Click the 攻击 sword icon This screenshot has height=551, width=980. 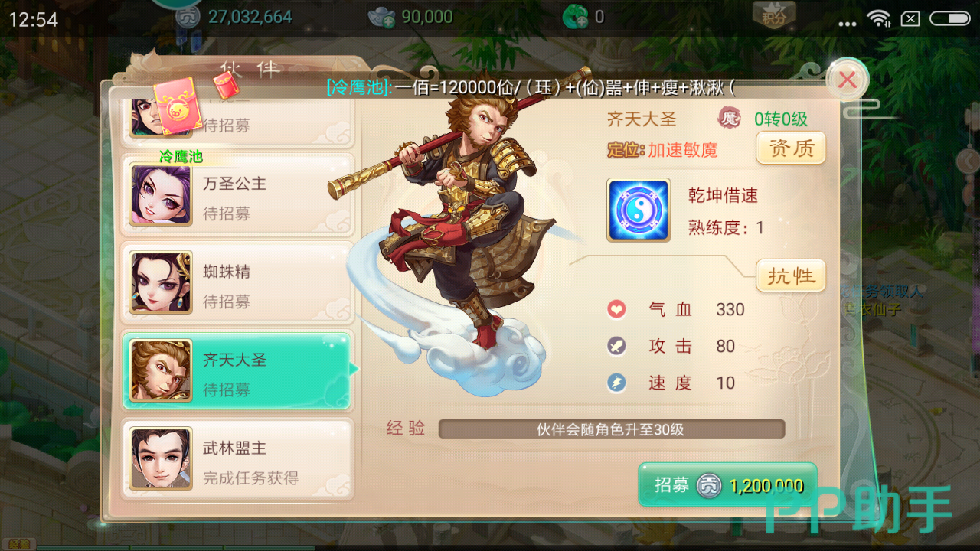click(616, 346)
